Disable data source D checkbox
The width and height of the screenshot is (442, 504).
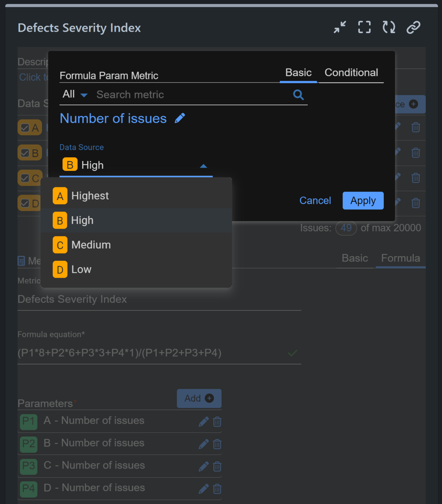[x=24, y=203]
